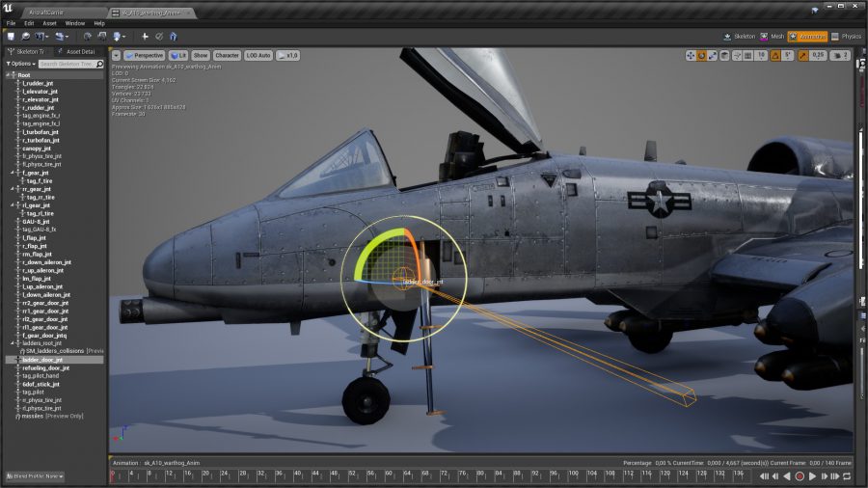The image size is (868, 488).
Task: Toggle scale snapping icon
Action: (x=802, y=55)
